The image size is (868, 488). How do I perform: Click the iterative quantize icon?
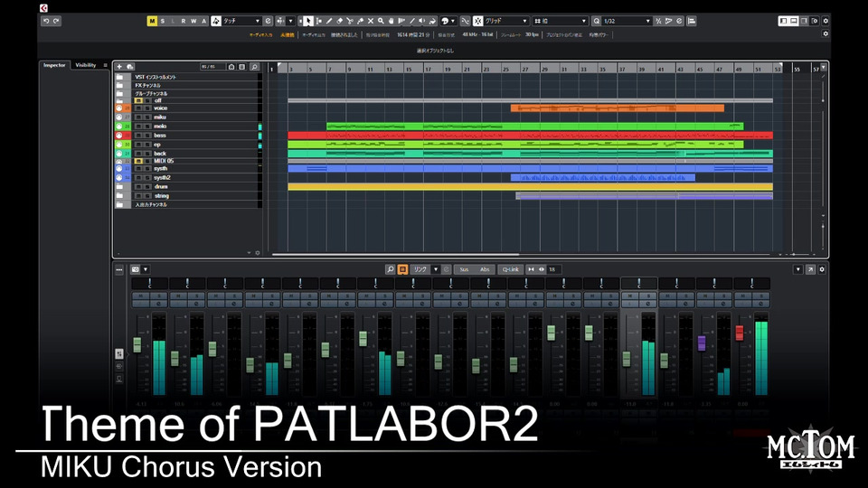click(x=658, y=21)
